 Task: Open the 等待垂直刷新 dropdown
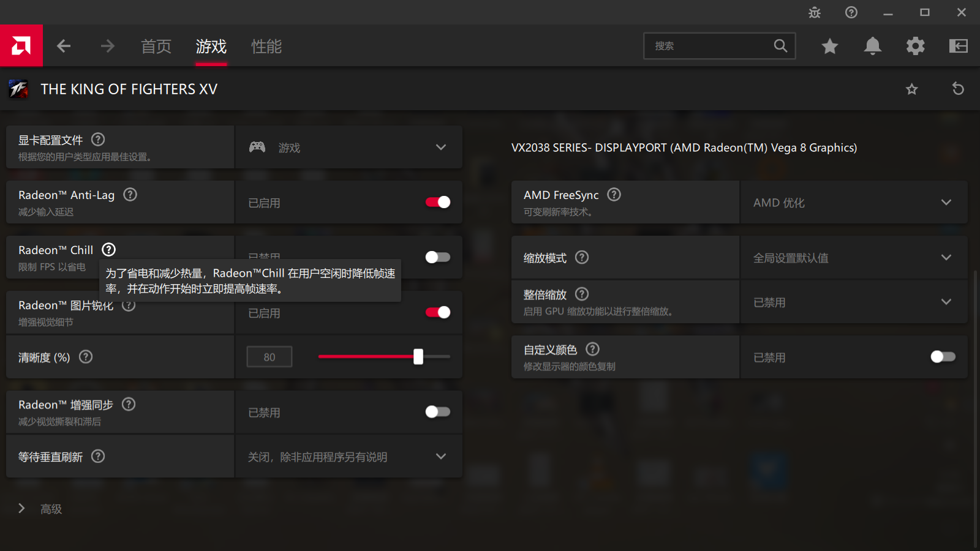coord(349,456)
